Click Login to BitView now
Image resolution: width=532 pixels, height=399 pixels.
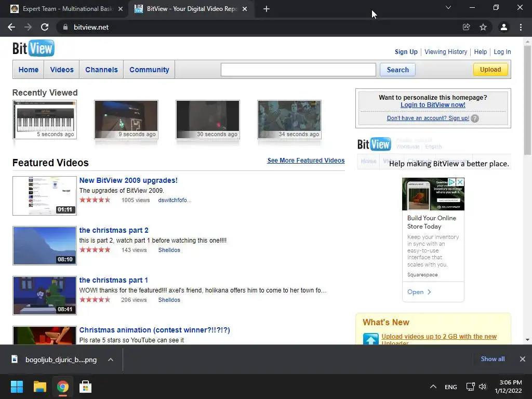(433, 105)
